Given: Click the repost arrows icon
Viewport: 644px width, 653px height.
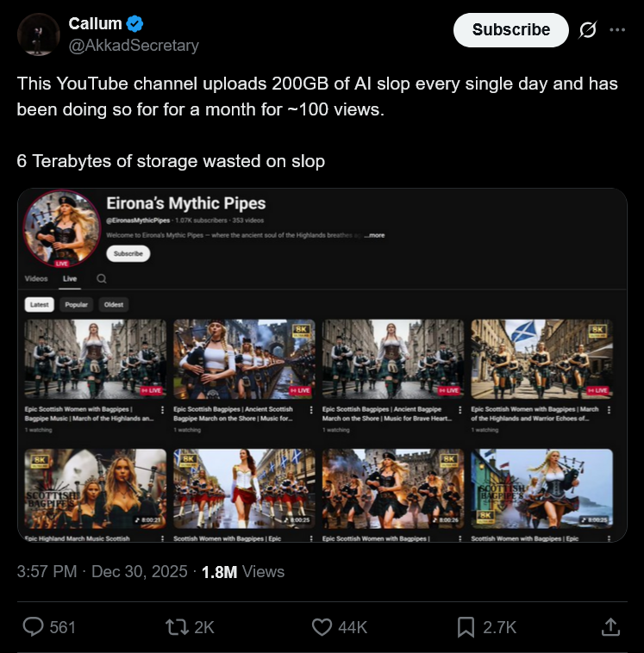Looking at the screenshot, I should coord(177,627).
